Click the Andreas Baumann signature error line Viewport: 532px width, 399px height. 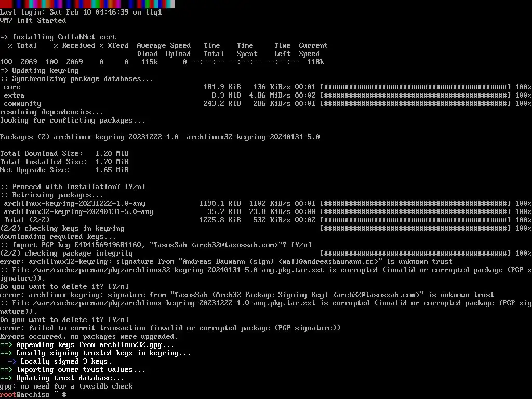[x=227, y=262]
